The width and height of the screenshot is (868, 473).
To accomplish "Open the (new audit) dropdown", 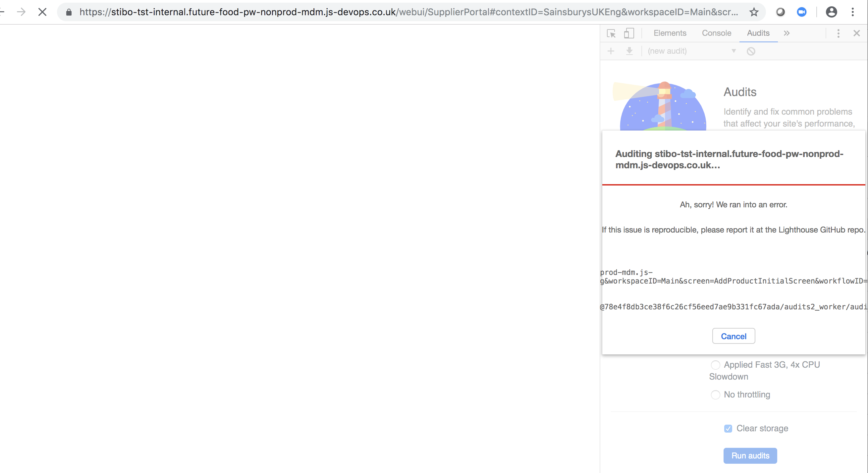I will coord(733,51).
